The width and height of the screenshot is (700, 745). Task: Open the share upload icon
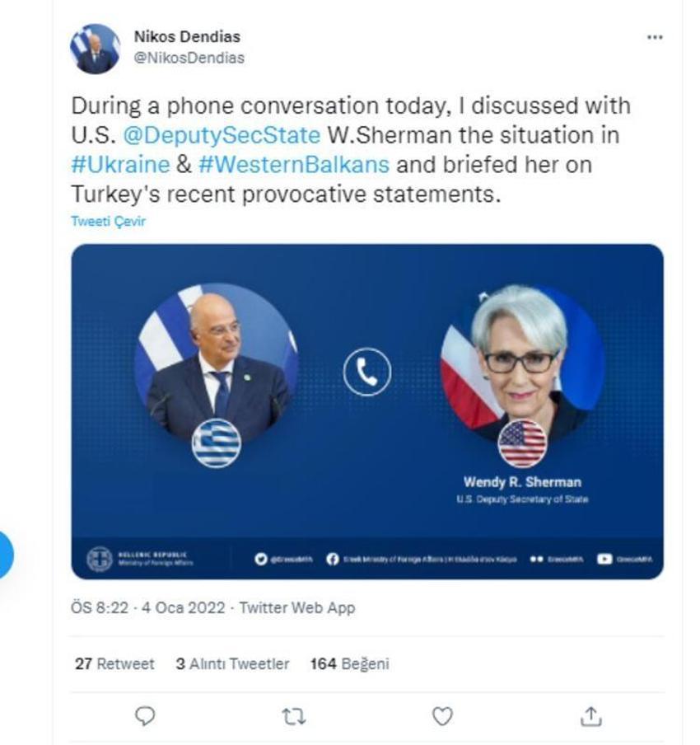(590, 716)
